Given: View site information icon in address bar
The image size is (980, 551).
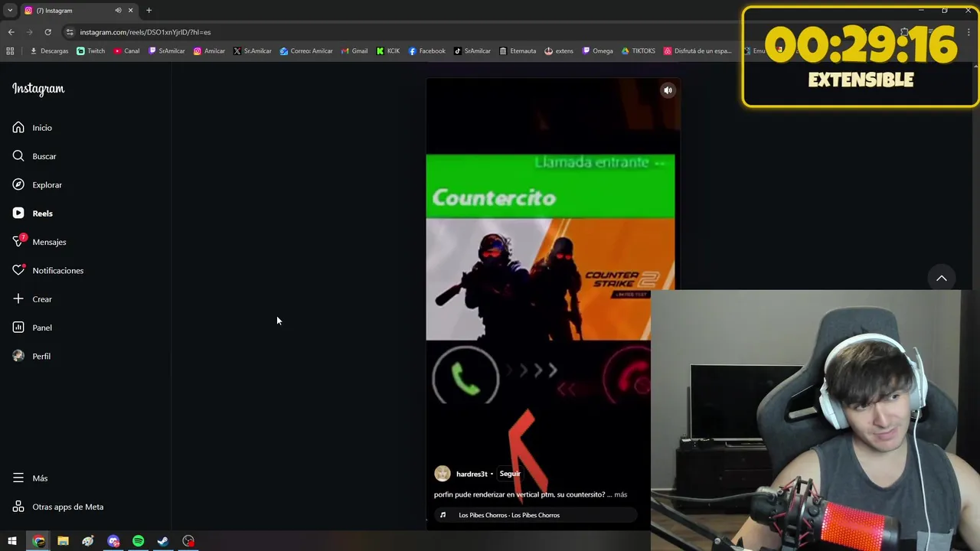Looking at the screenshot, I should [x=70, y=32].
